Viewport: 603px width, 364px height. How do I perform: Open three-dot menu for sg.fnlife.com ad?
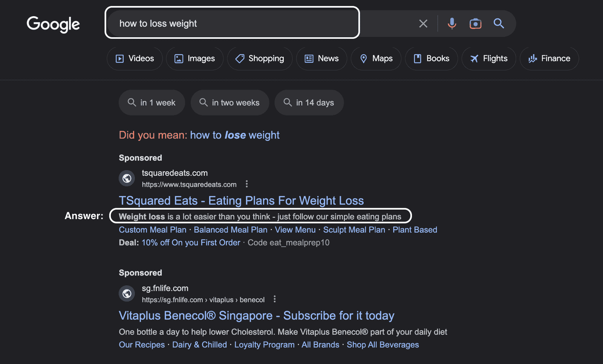coord(275,299)
